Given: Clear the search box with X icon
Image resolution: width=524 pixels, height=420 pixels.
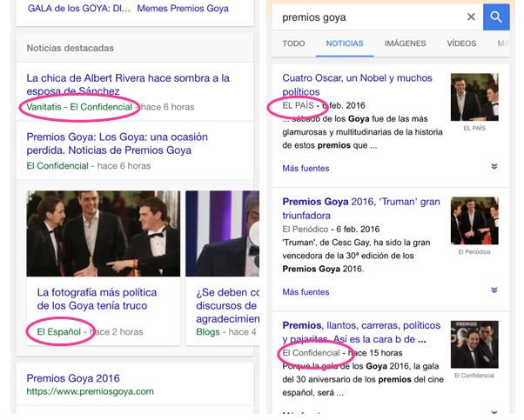Looking at the screenshot, I should 471,17.
